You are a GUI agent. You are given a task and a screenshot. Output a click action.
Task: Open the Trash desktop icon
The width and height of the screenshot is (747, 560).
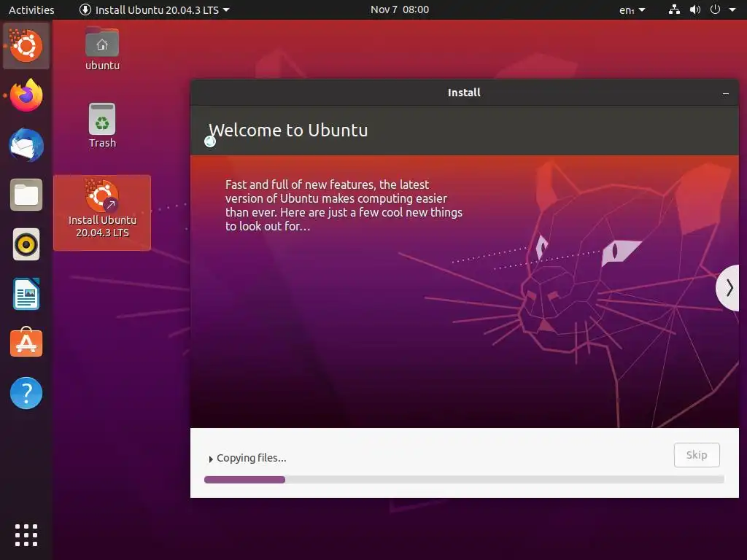point(102,125)
